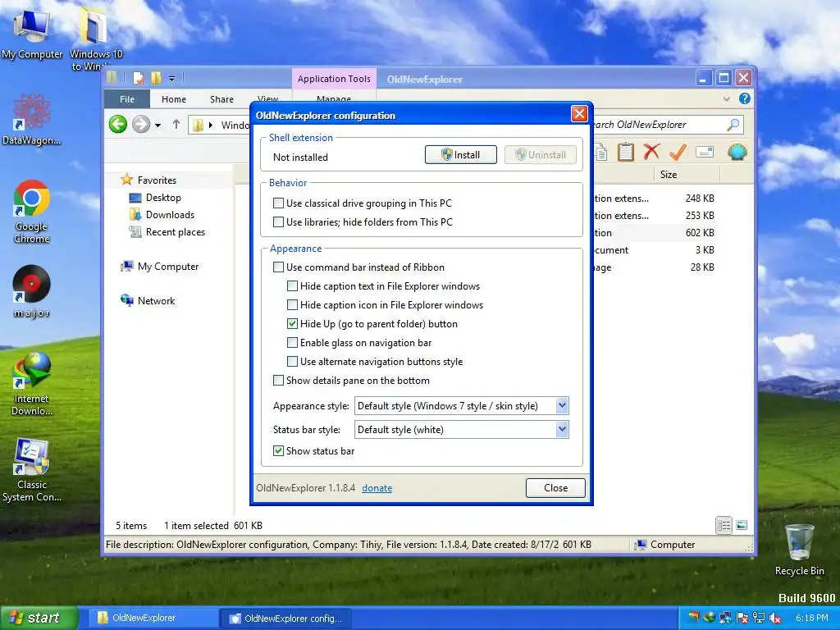
Task: Open the Status bar style dropdown
Action: (x=562, y=429)
